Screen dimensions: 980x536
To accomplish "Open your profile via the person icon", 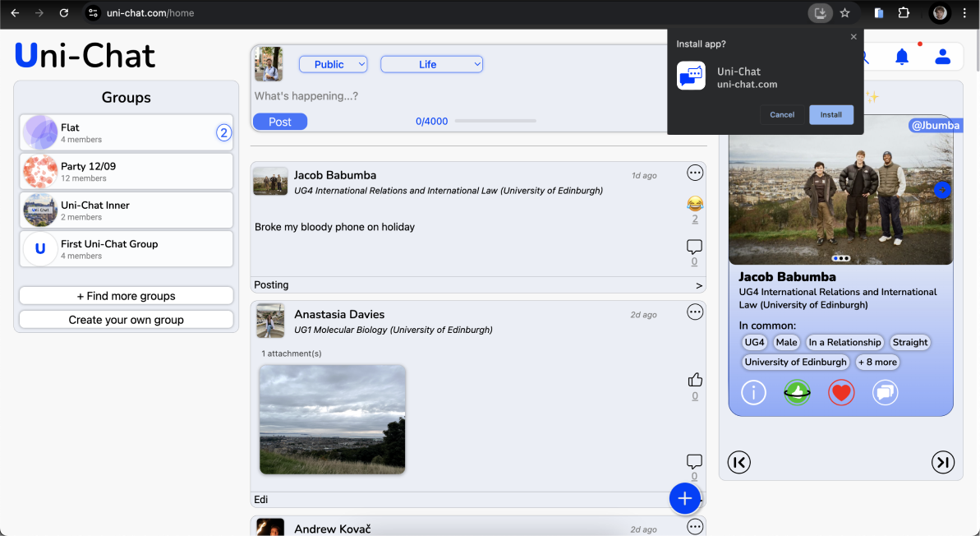I will pos(942,56).
